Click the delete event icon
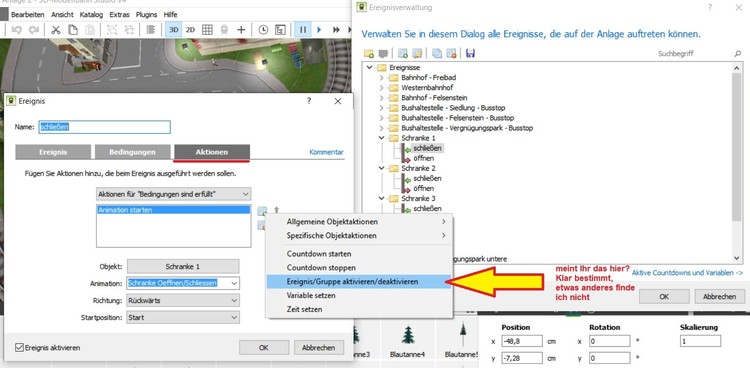Image resolution: width=750 pixels, height=368 pixels. pyautogui.click(x=451, y=53)
